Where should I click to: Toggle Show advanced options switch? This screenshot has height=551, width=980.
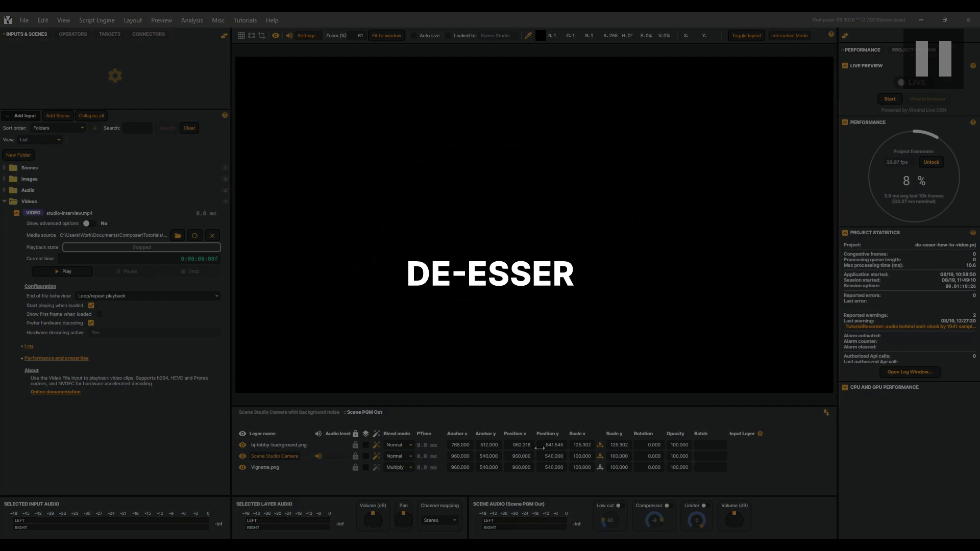(89, 223)
